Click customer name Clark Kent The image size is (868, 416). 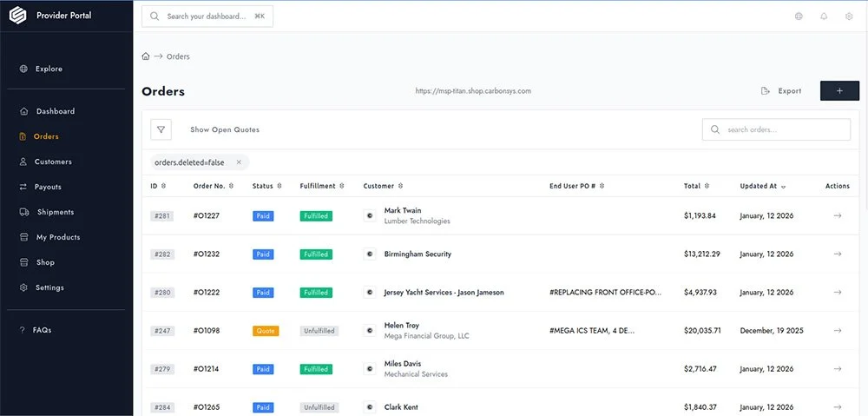401,407
